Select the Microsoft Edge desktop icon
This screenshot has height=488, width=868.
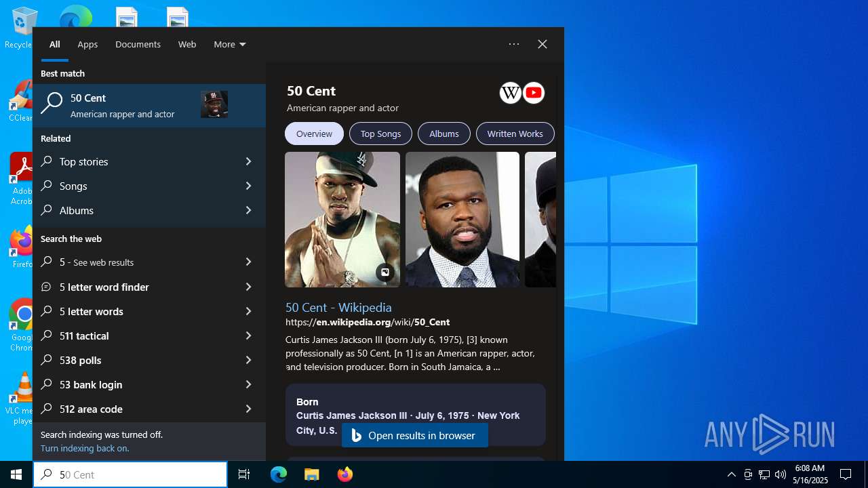click(x=75, y=16)
